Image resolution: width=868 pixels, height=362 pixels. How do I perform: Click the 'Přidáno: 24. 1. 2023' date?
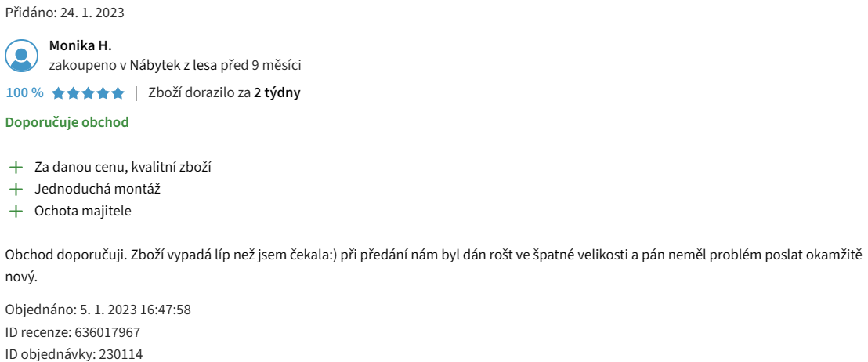pos(65,13)
